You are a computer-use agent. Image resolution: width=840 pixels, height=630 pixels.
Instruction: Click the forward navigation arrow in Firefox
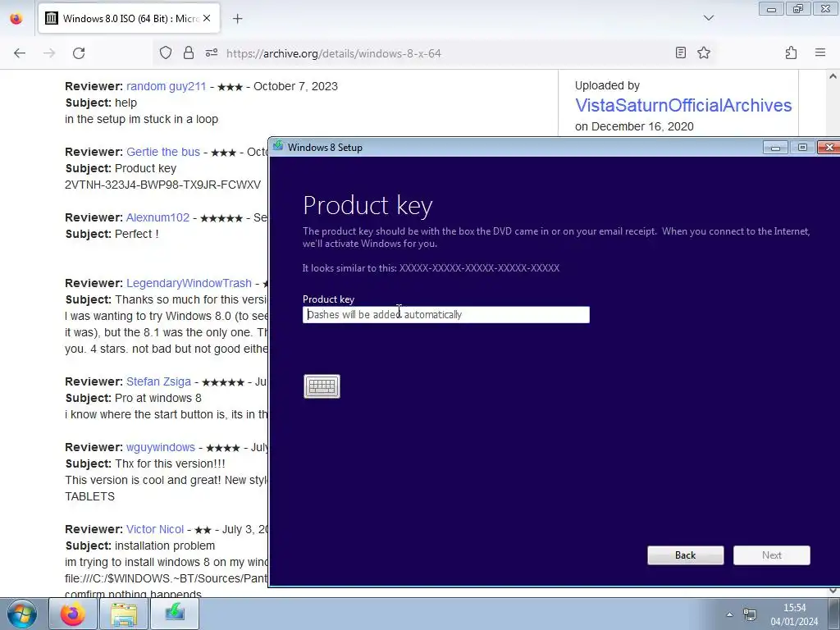click(x=49, y=53)
